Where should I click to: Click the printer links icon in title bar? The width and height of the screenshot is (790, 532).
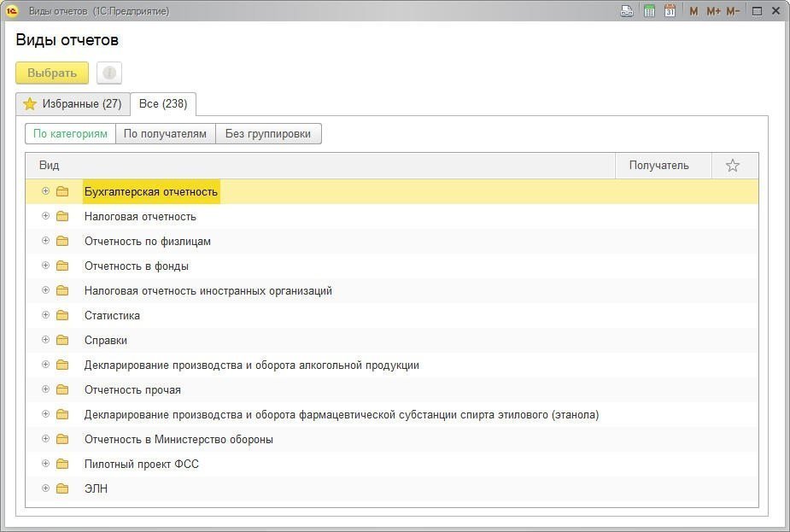[x=627, y=11]
